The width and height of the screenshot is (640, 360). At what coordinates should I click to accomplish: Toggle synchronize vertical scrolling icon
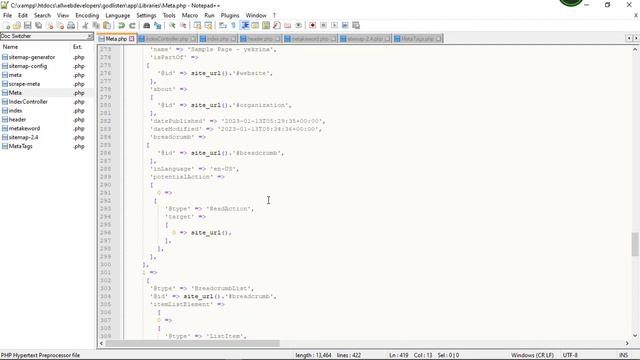tap(198, 25)
